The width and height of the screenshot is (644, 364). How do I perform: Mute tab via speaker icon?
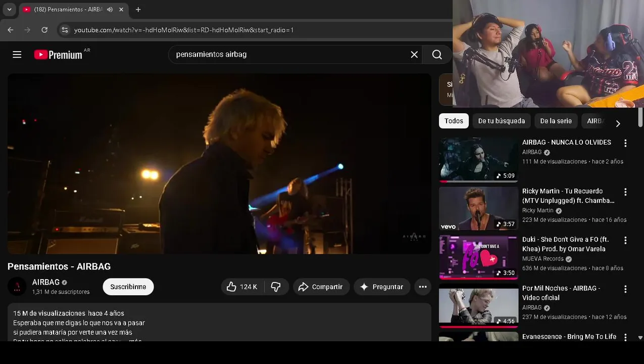coord(110,9)
